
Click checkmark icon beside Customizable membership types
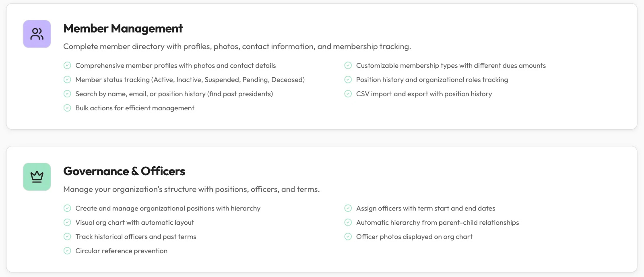(348, 66)
